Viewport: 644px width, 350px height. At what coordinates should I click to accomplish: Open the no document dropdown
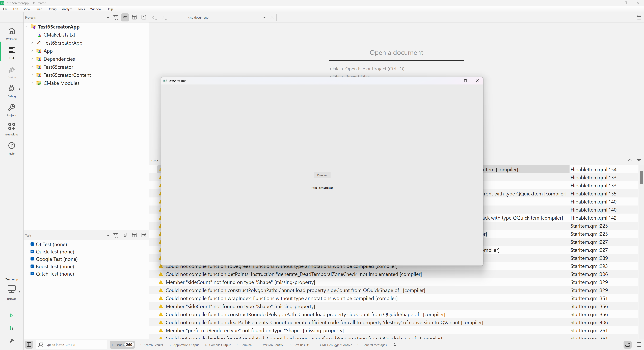click(x=264, y=17)
